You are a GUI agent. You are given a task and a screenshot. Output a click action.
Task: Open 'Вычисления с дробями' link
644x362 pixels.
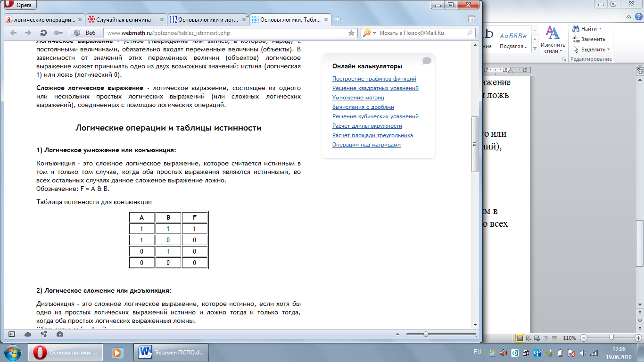pos(363,107)
